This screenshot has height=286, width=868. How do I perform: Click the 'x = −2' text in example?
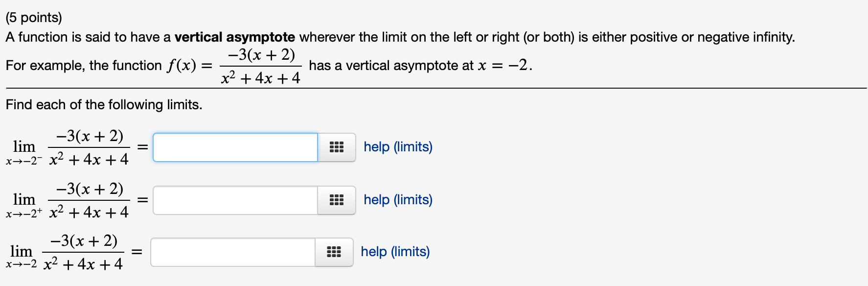[x=504, y=65]
